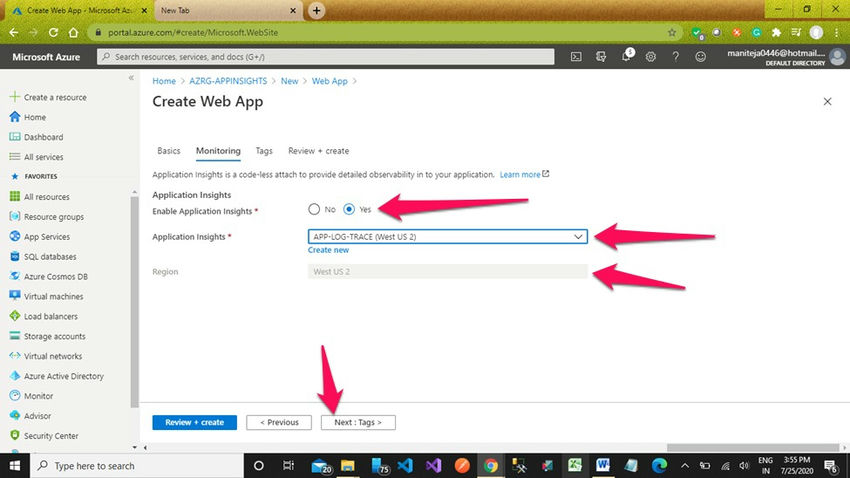Image resolution: width=850 pixels, height=478 pixels.
Task: Switch to the Tags tab
Action: point(264,151)
